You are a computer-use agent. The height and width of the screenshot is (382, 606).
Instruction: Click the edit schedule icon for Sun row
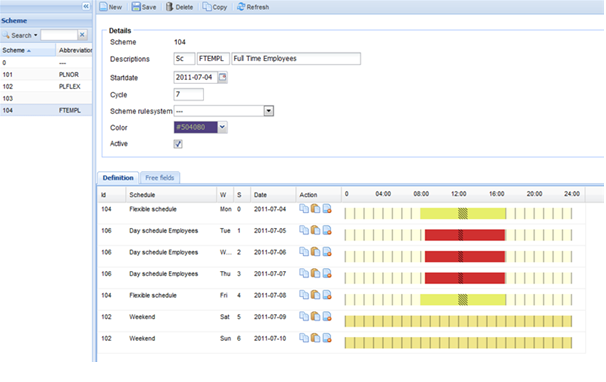point(327,338)
